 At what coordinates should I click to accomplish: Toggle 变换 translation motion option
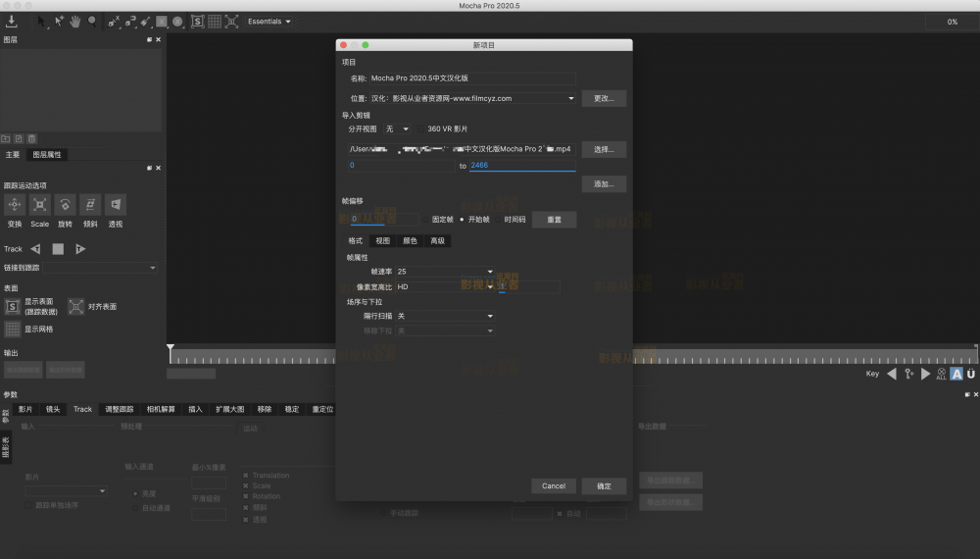click(15, 204)
